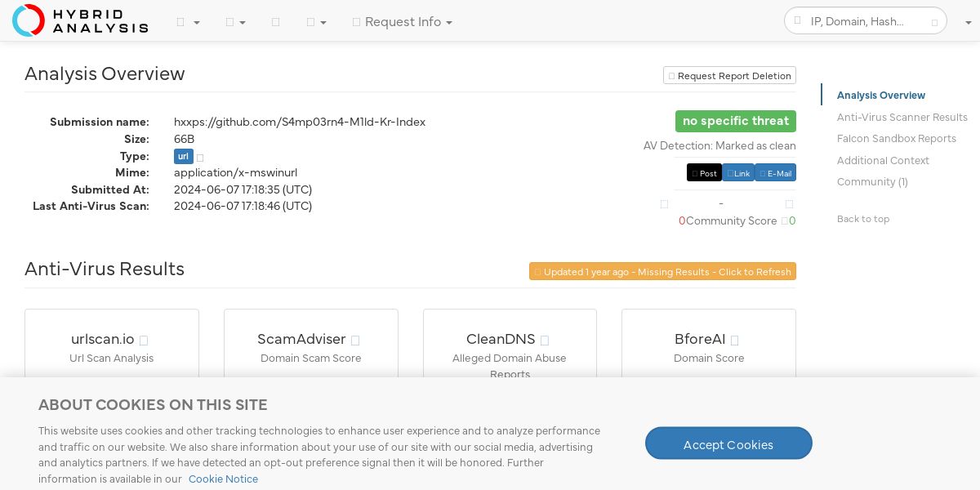Click the external link icon beside CleanDNS
The image size is (980, 490).
tap(545, 341)
